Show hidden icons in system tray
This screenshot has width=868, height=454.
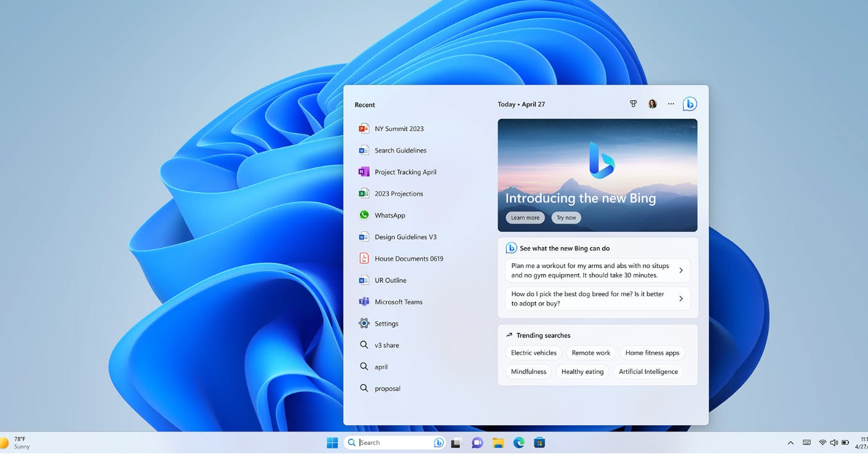[x=790, y=443]
